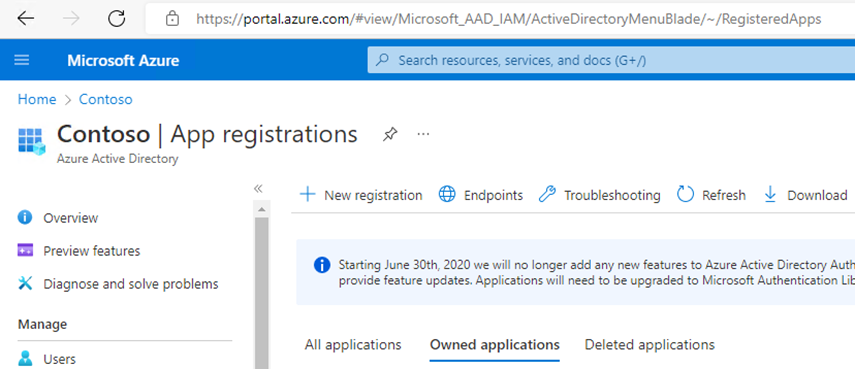
Task: Click the plus icon for New registration
Action: (x=308, y=195)
